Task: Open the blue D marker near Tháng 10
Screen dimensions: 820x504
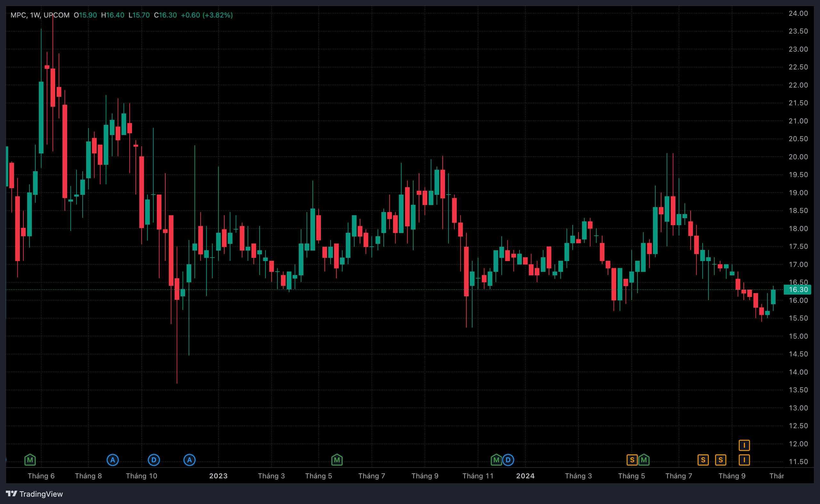Action: click(154, 460)
